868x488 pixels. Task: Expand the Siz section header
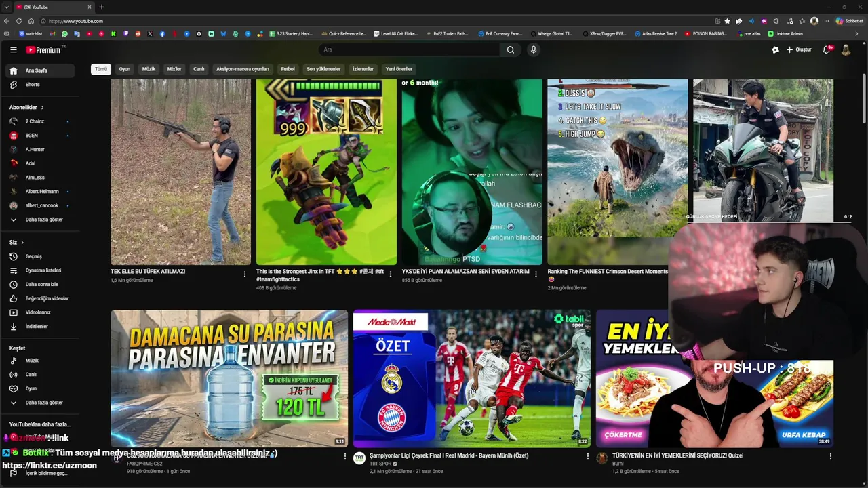point(16,242)
